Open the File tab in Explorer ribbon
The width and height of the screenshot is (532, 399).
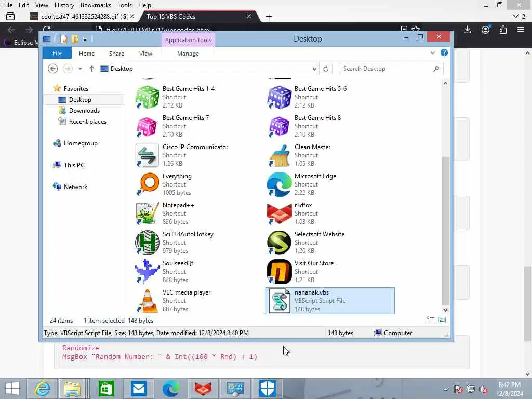click(57, 53)
